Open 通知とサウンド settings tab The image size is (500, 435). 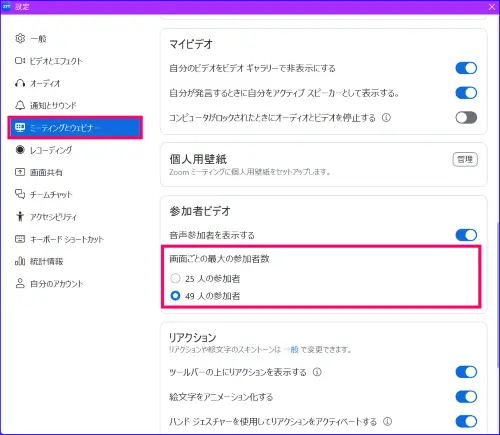click(x=75, y=105)
